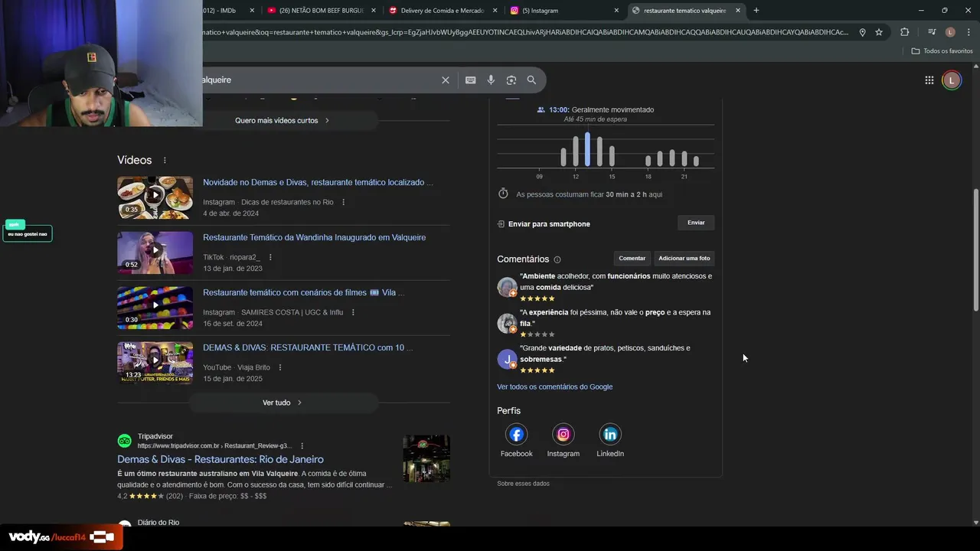Click the magnifying glass search icon
This screenshot has height=551, width=980.
coord(531,80)
